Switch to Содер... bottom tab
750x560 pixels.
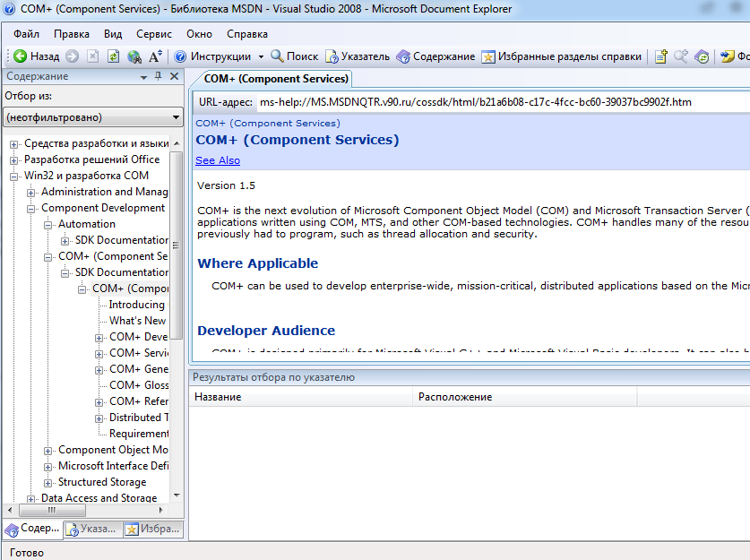pos(32,529)
